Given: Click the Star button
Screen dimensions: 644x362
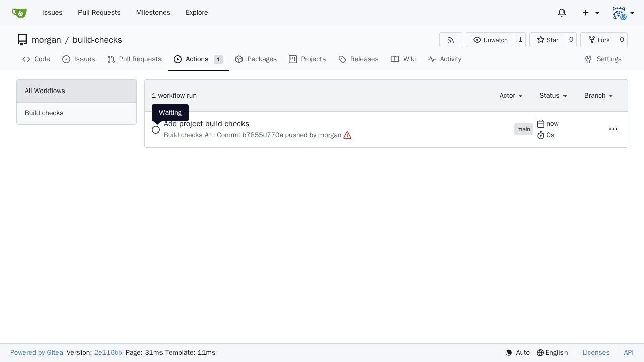Looking at the screenshot, I should (547, 40).
